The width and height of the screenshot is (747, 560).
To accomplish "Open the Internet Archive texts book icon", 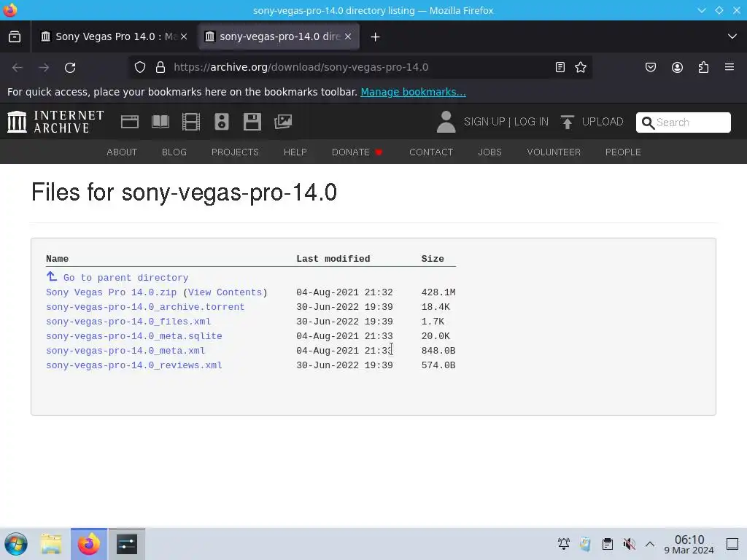I will (x=160, y=122).
